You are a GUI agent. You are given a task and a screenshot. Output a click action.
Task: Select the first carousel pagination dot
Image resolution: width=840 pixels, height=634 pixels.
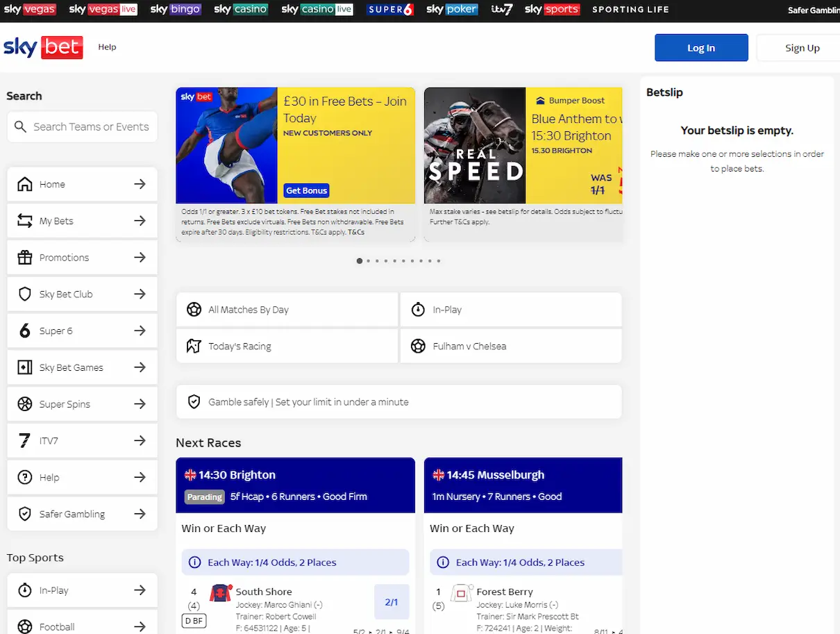point(359,261)
